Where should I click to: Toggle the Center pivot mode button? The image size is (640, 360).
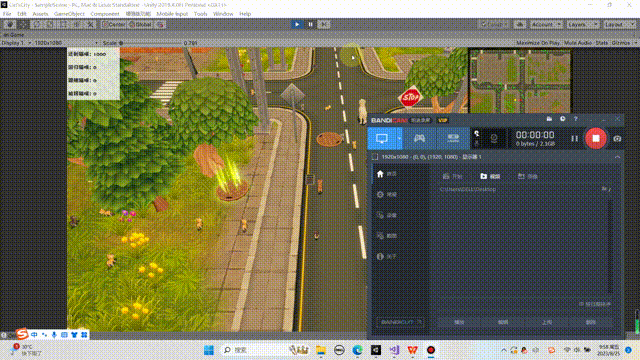click(x=113, y=24)
